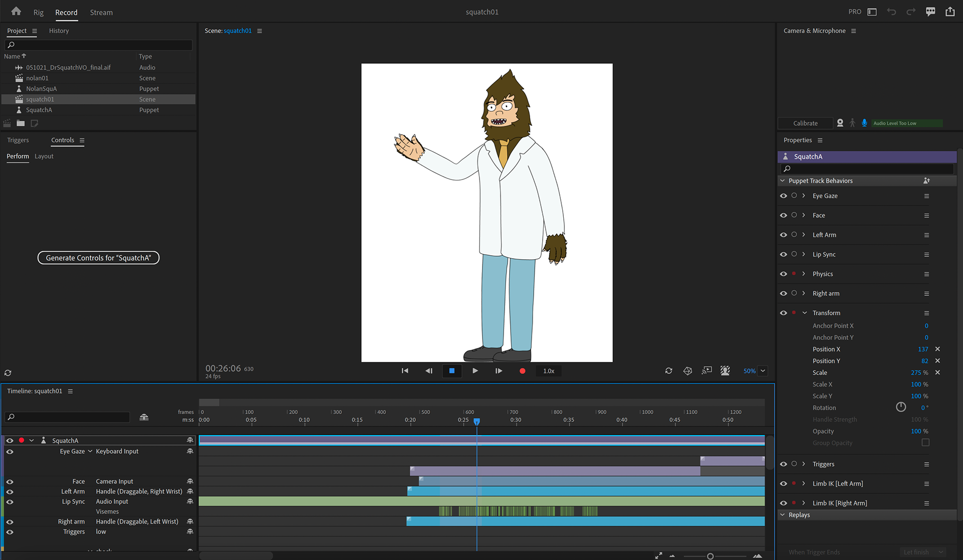Arm Left Arm behavior for record
The width and height of the screenshot is (963, 560).
tap(794, 235)
